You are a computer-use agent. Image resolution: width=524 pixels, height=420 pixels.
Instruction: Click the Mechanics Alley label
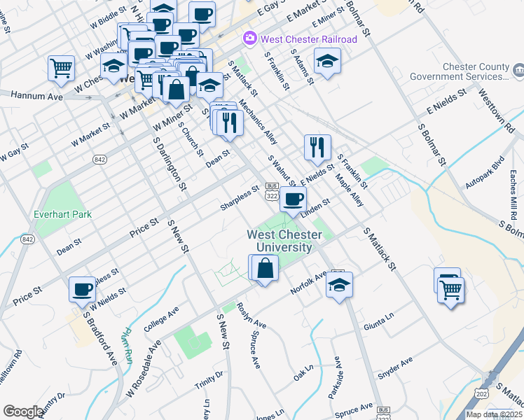tap(258, 122)
